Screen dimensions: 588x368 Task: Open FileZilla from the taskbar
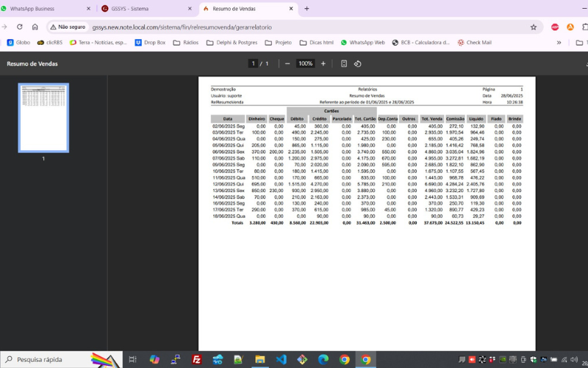[197, 359]
